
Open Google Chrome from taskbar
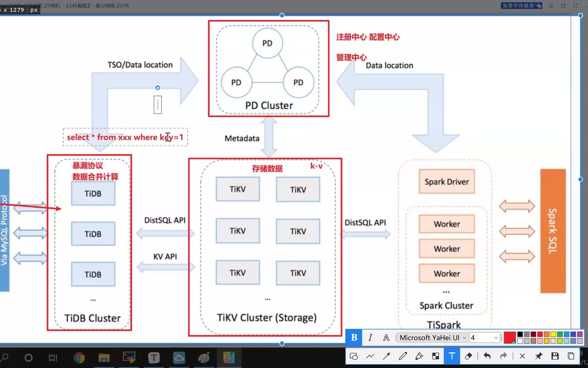(79, 357)
